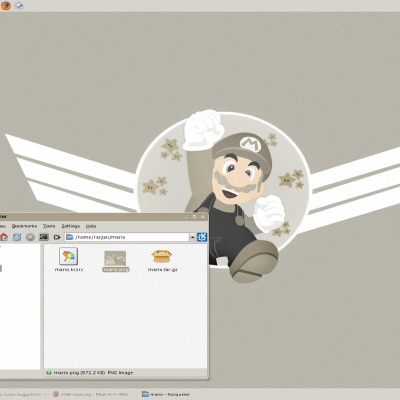Switch to mario - Konqueror taskbar entry

click(x=166, y=394)
